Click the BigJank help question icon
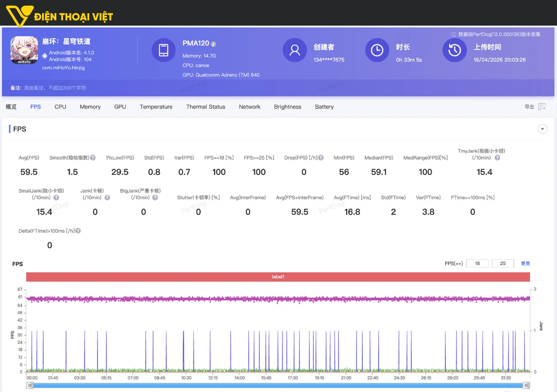The width and height of the screenshot is (557, 392). [155, 197]
